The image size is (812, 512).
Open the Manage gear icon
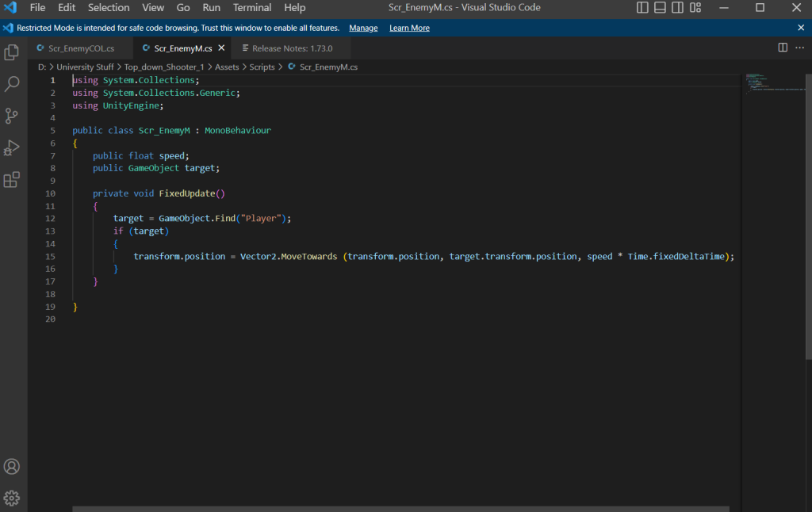(x=12, y=499)
